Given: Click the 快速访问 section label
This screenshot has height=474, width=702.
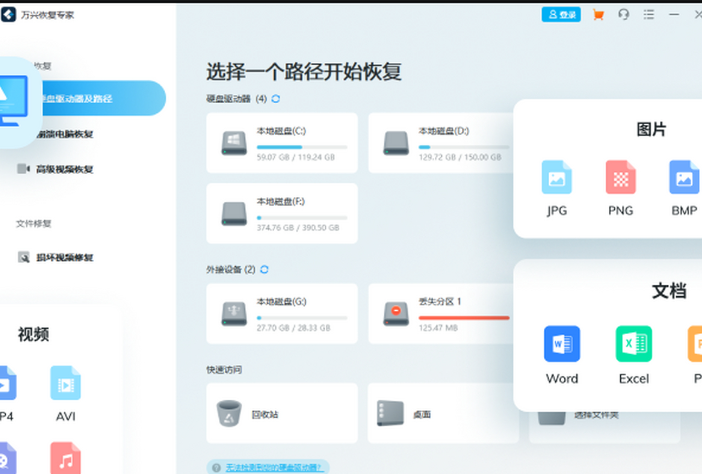Looking at the screenshot, I should click(x=224, y=370).
